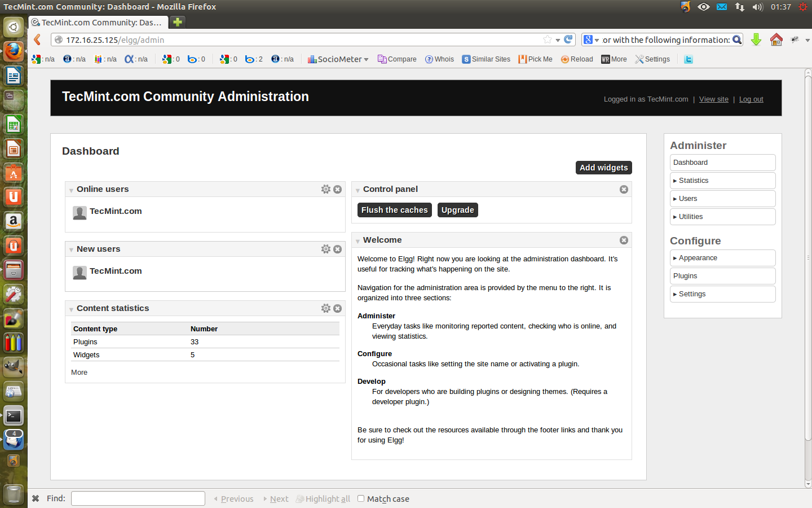The image size is (812, 508).
Task: Collapse the Control panel widget
Action: click(358, 190)
